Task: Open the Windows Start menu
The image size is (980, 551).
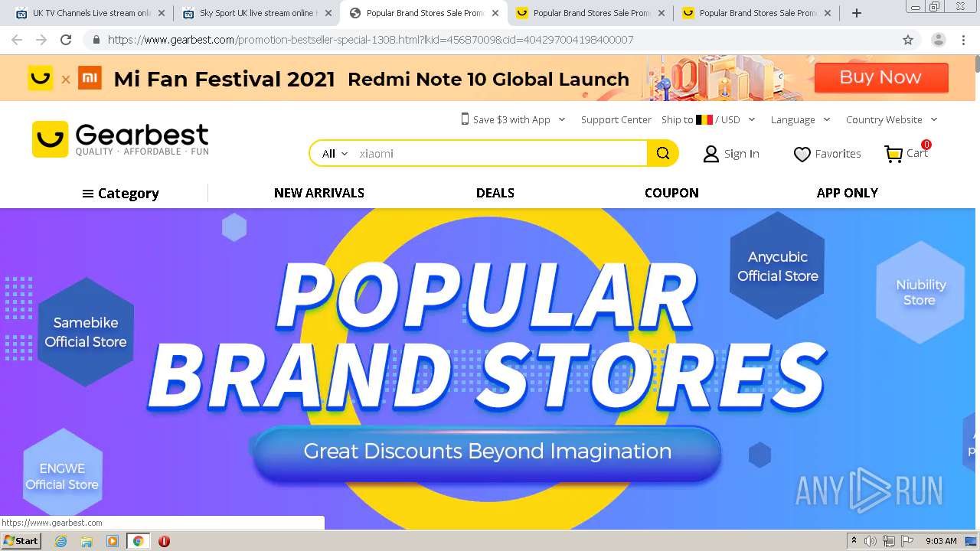Action: (x=21, y=541)
